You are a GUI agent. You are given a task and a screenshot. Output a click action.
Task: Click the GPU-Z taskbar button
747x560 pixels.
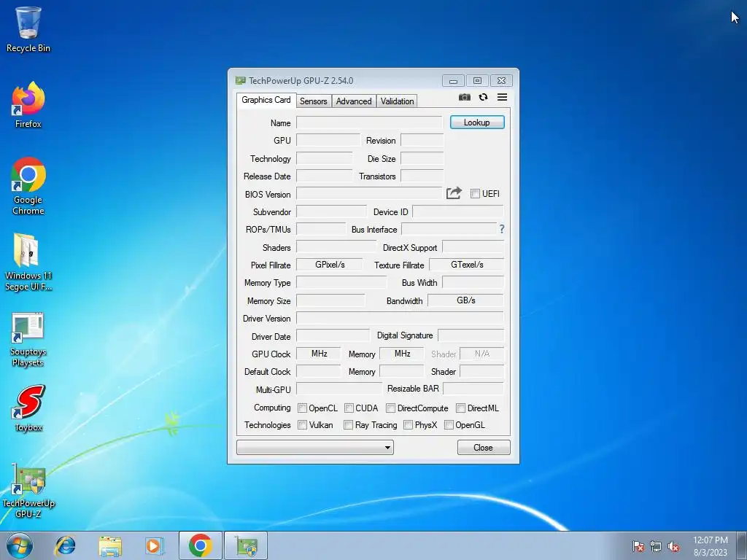point(246,545)
